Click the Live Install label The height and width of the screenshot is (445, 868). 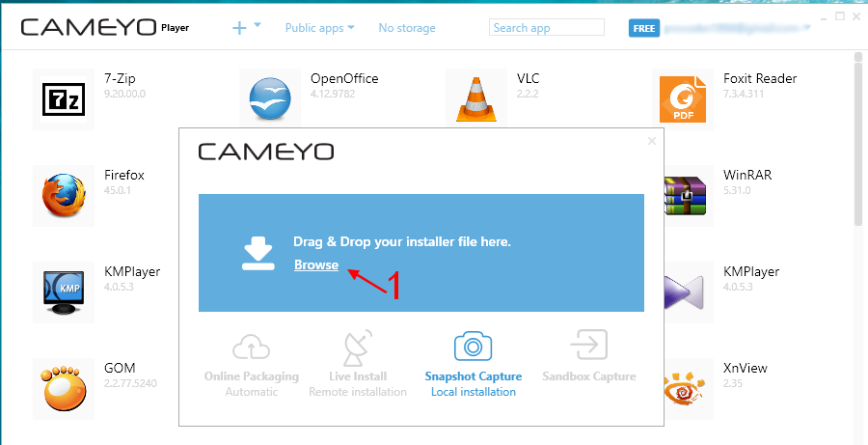tap(358, 376)
